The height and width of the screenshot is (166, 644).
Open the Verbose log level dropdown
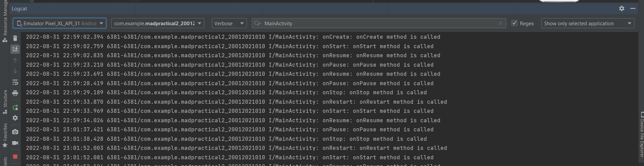229,23
